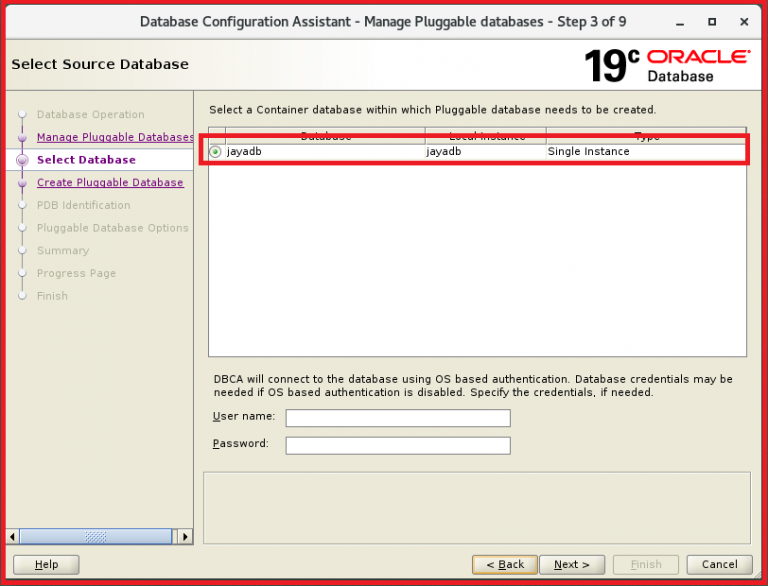
Task: Close the Database Configuration Assistant window
Action: coord(743,21)
